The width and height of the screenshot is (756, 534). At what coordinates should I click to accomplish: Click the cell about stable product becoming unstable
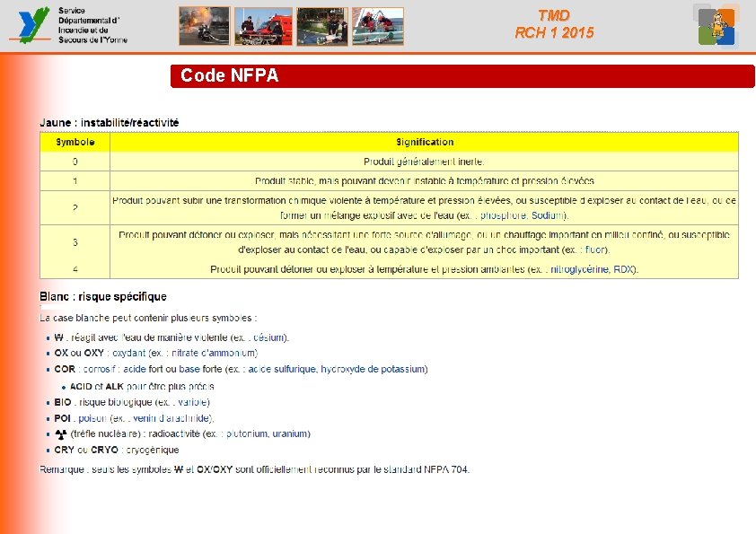click(x=425, y=181)
